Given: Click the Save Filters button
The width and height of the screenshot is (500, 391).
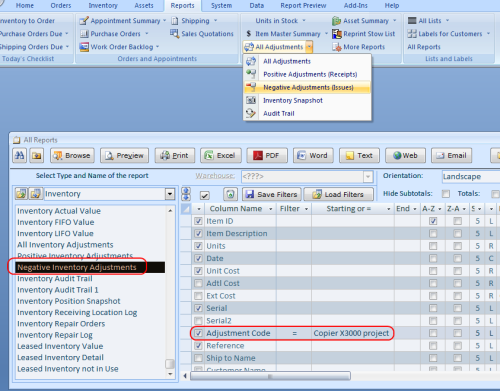Looking at the screenshot, I should pos(272,194).
